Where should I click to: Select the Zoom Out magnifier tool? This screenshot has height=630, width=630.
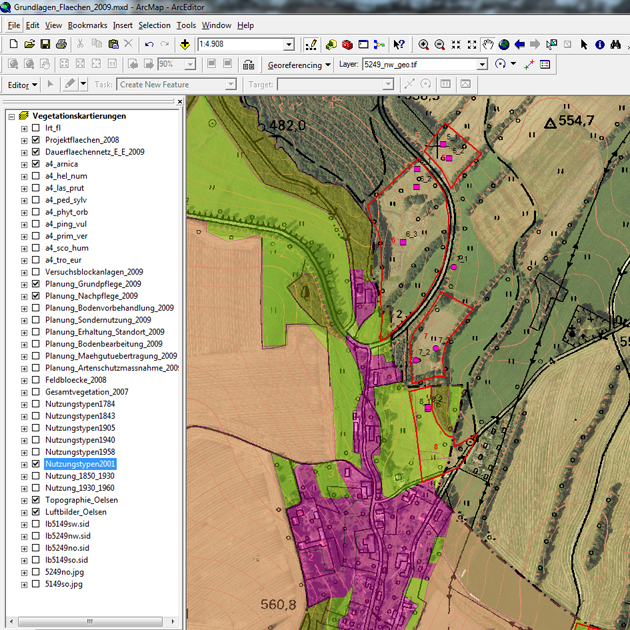pos(440,44)
